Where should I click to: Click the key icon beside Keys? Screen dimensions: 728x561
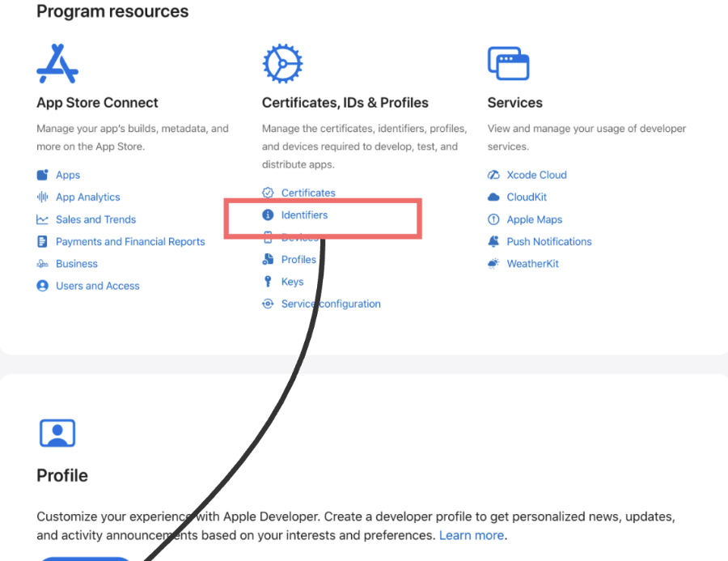(268, 281)
